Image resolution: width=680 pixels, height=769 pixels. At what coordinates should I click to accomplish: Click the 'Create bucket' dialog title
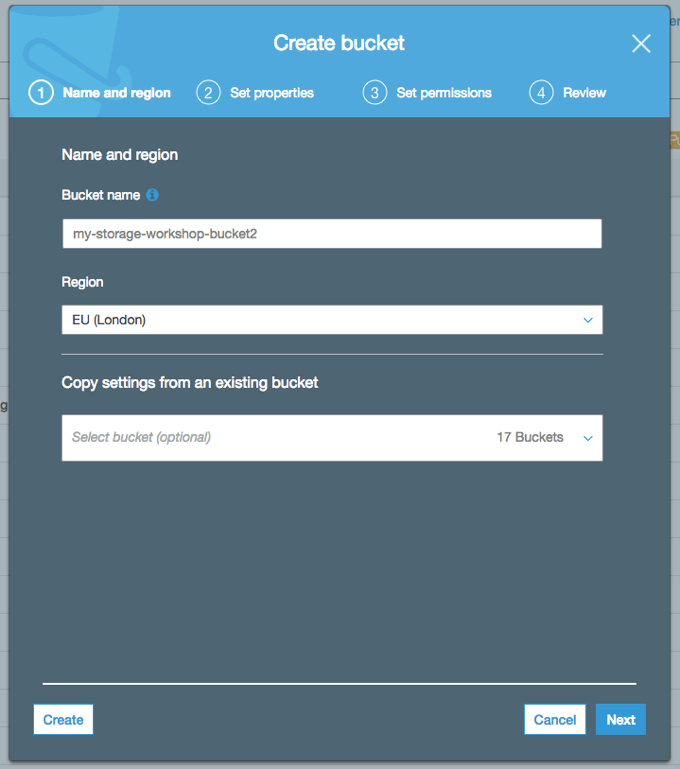click(x=339, y=43)
